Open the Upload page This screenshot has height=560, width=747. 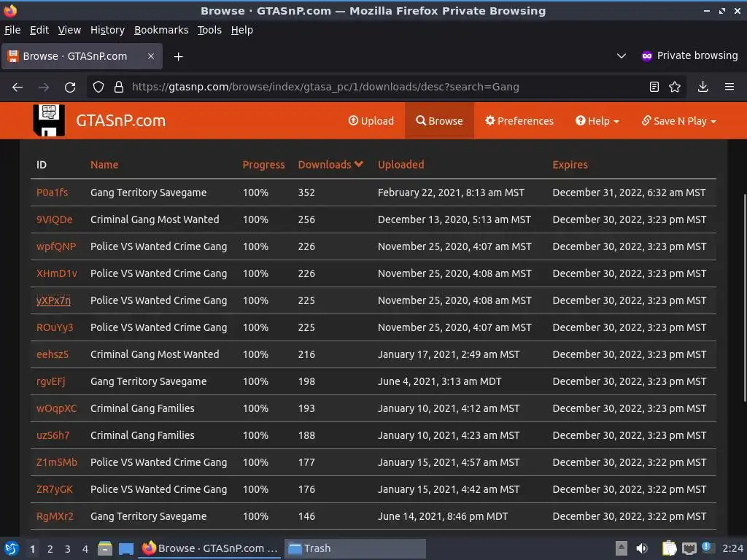(371, 121)
